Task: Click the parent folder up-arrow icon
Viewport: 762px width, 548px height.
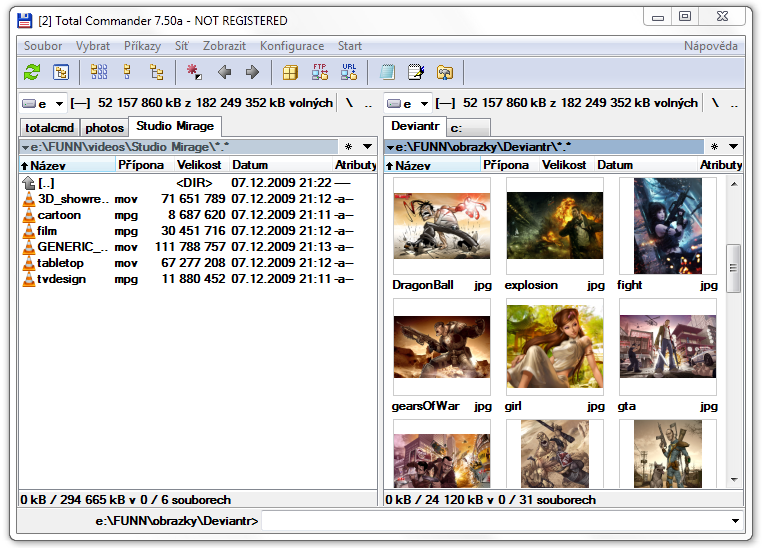Action: (x=29, y=183)
